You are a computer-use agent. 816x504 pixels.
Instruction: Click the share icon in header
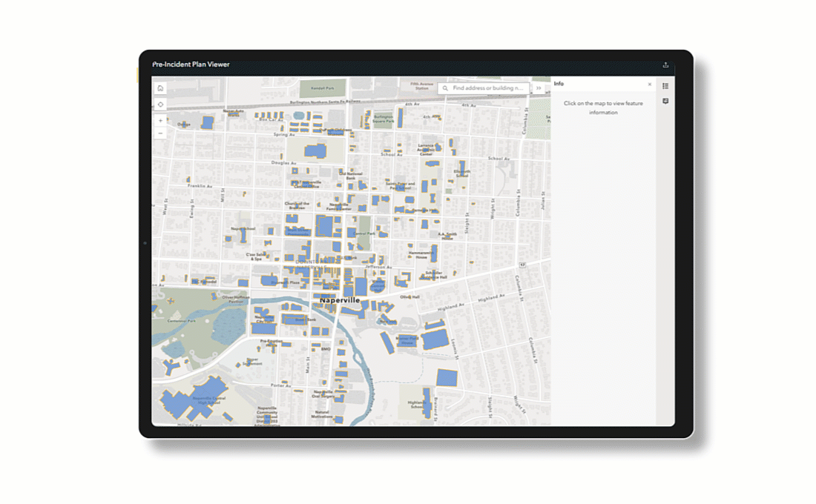point(665,65)
